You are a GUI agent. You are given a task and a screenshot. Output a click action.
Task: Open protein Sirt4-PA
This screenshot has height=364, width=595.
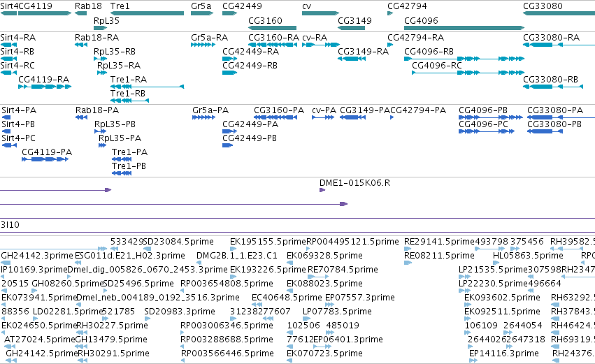point(19,110)
